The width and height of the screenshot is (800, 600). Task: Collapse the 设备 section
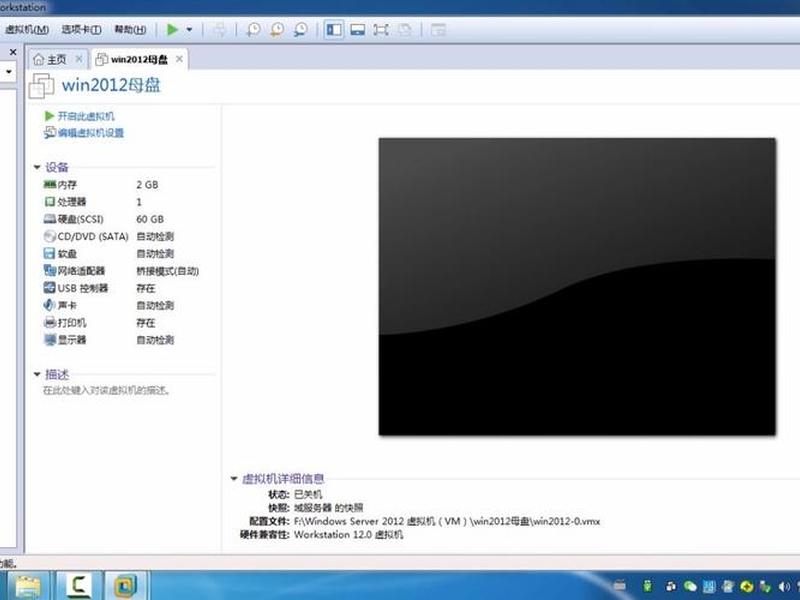(37, 167)
